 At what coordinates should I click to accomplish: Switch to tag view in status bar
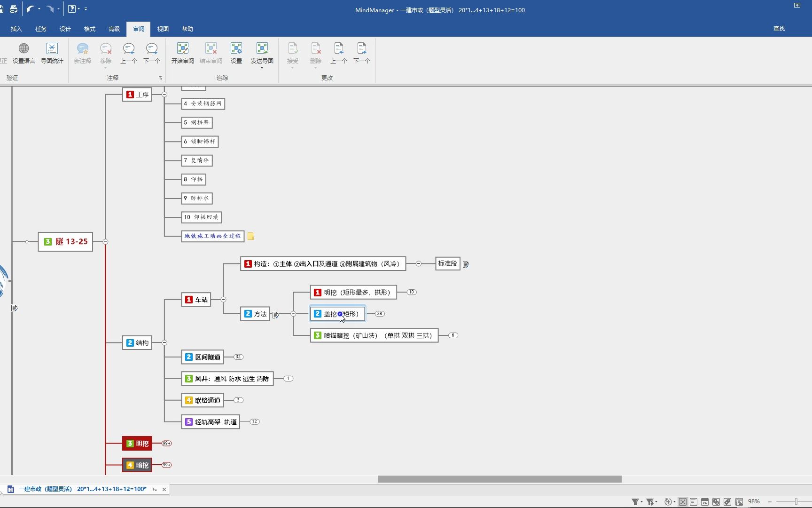click(x=727, y=502)
